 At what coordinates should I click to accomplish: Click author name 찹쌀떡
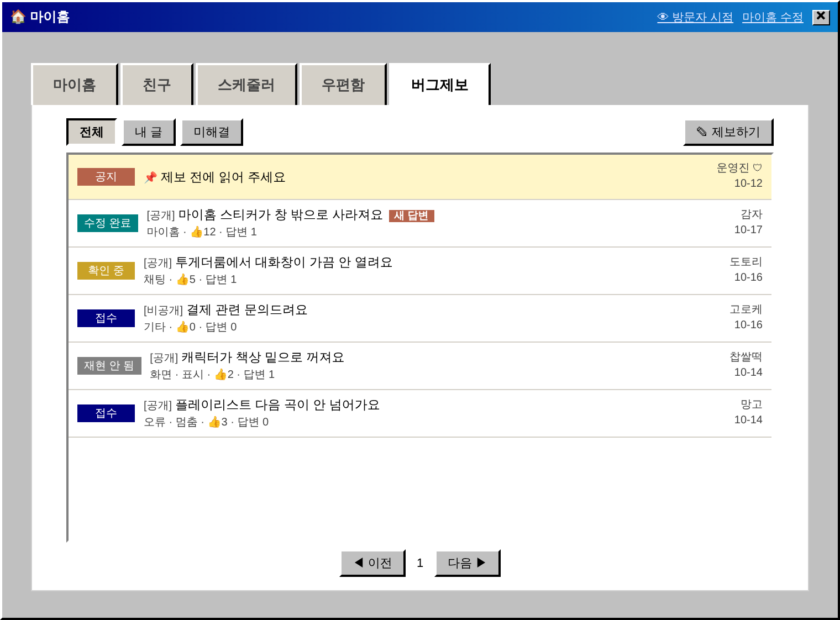746,357
